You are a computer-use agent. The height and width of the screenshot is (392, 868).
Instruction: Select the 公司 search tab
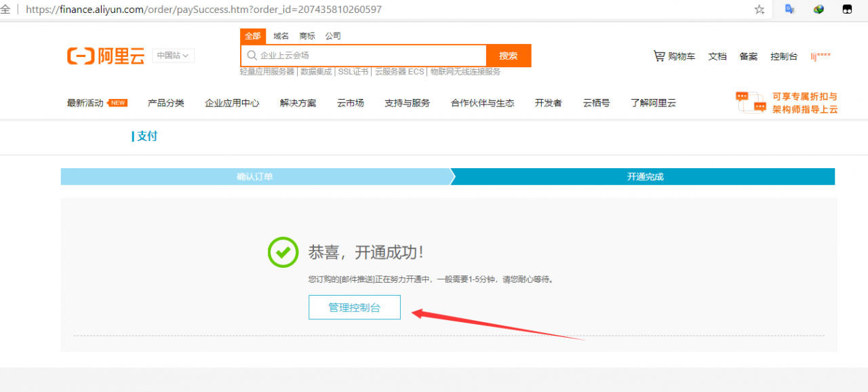[x=333, y=36]
